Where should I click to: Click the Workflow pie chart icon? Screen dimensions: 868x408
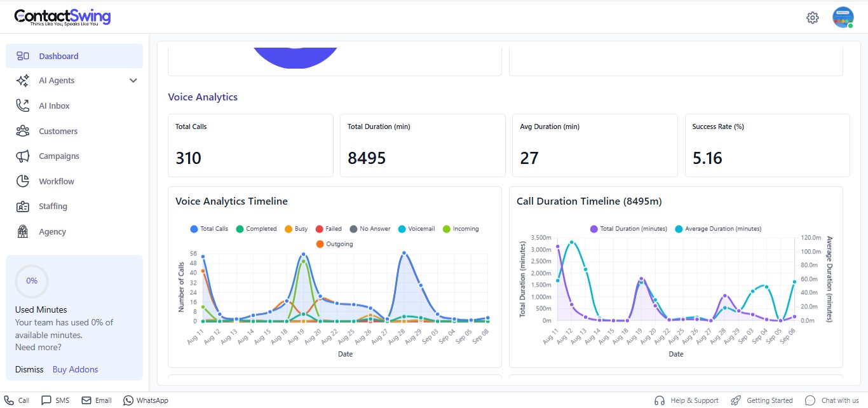[23, 181]
